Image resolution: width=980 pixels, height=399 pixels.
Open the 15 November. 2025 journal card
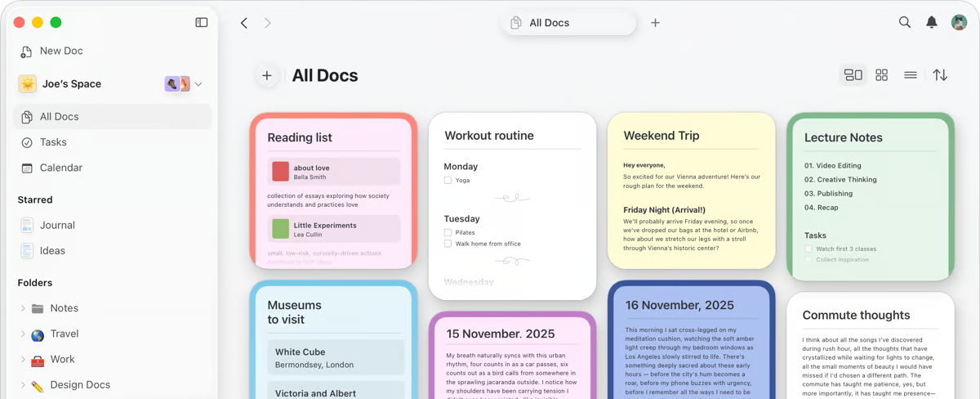[x=512, y=355]
